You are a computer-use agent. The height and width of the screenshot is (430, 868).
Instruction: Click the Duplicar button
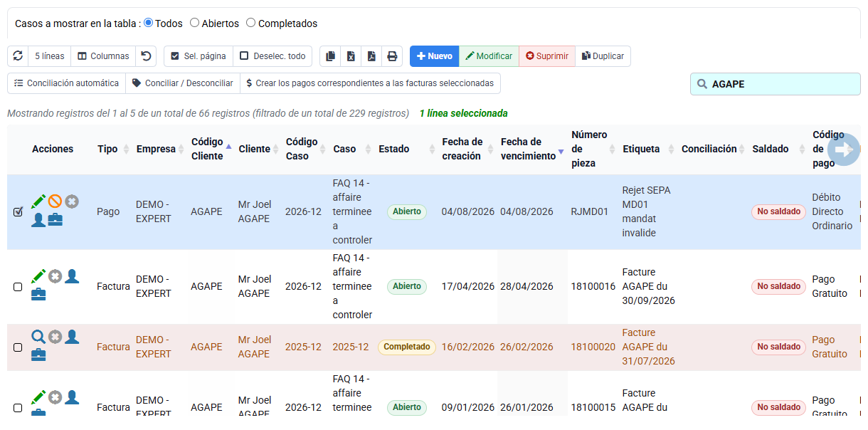tap(603, 56)
